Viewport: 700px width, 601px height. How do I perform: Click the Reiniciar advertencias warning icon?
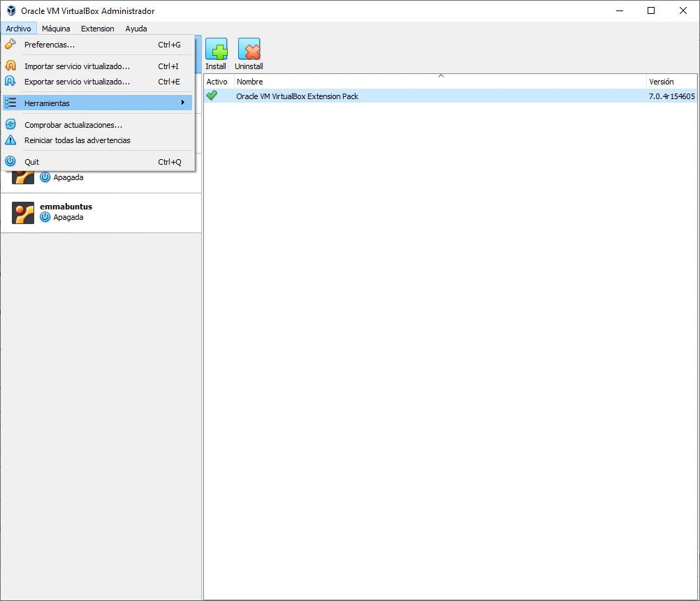click(x=10, y=140)
